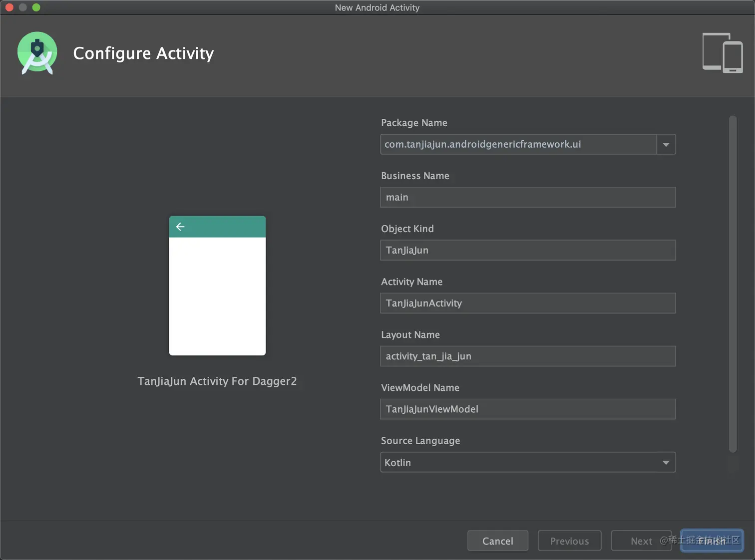Click the Next button
This screenshot has height=560, width=755.
pyautogui.click(x=641, y=541)
